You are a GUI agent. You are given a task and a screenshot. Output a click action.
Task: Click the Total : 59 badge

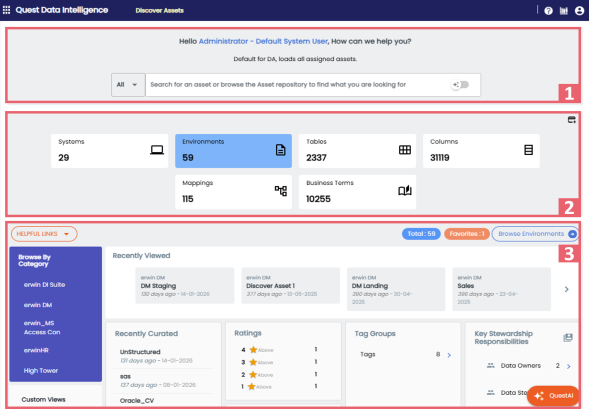tap(421, 234)
